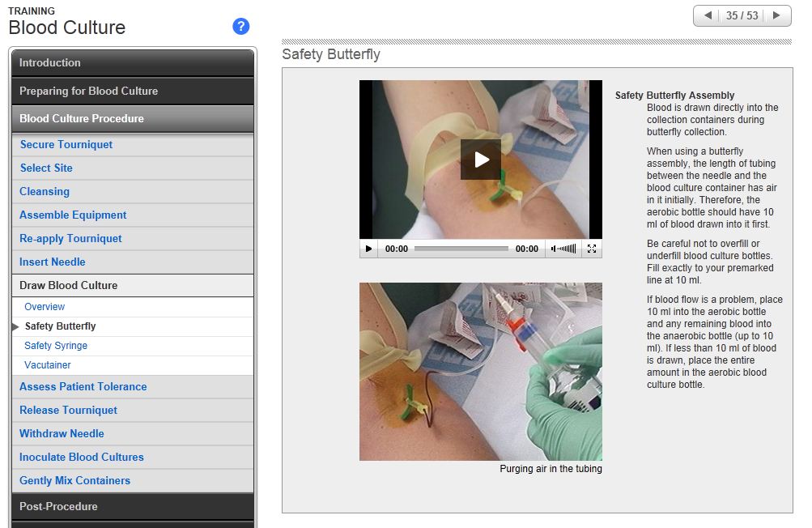Collapse the Blood Culture Procedure section
Screen dimensions: 812x528
[132, 118]
